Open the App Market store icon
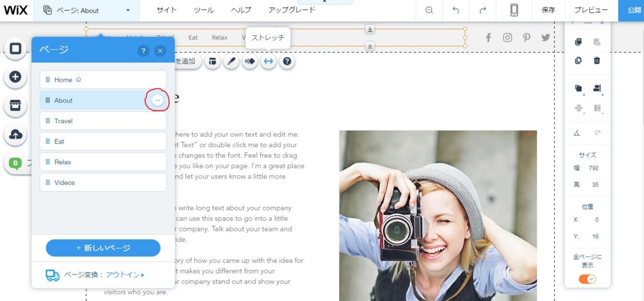Screen dimensions: 644x301 (16, 106)
